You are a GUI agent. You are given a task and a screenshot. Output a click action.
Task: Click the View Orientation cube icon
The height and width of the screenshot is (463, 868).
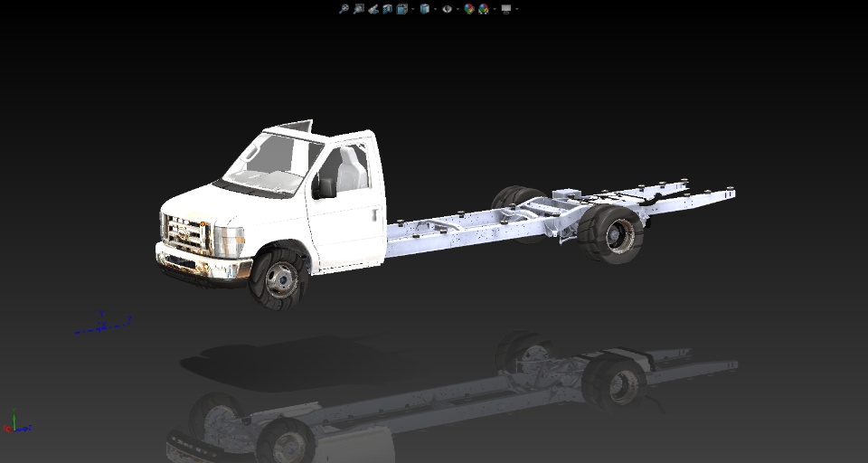401,9
